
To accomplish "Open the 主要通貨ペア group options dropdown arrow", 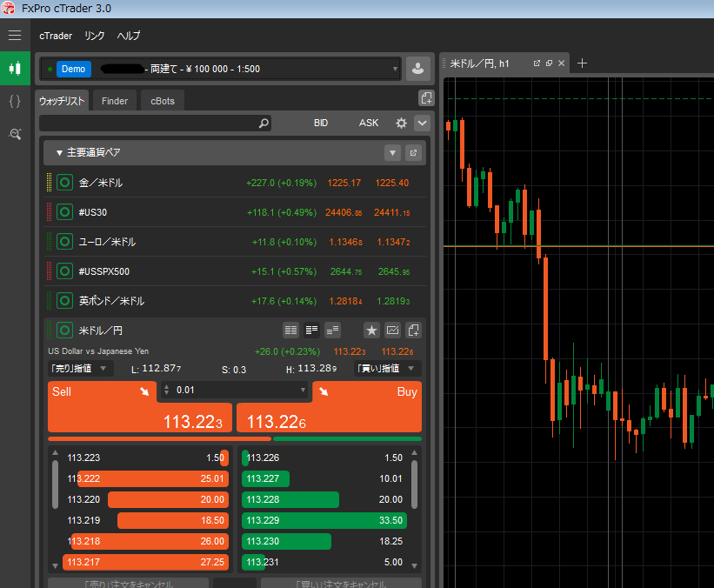I will point(392,152).
